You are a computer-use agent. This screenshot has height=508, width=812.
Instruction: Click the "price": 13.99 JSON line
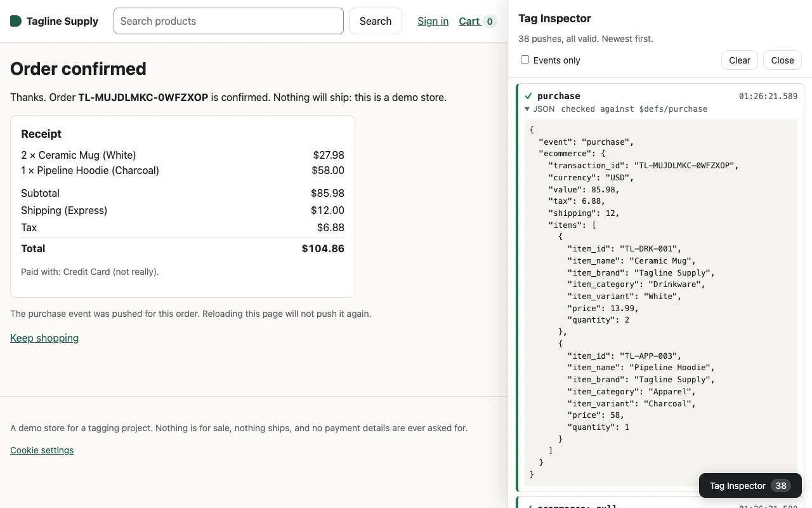[x=603, y=308]
